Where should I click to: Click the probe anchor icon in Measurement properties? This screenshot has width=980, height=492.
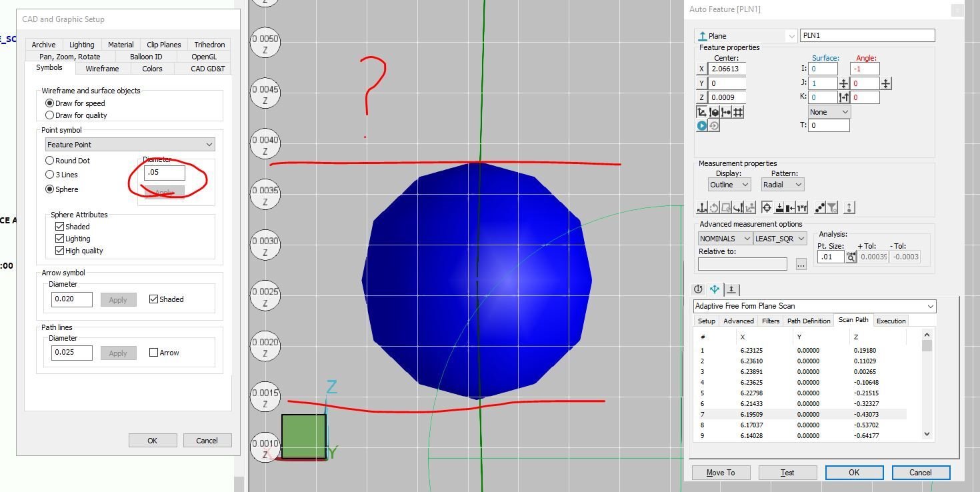[x=702, y=208]
